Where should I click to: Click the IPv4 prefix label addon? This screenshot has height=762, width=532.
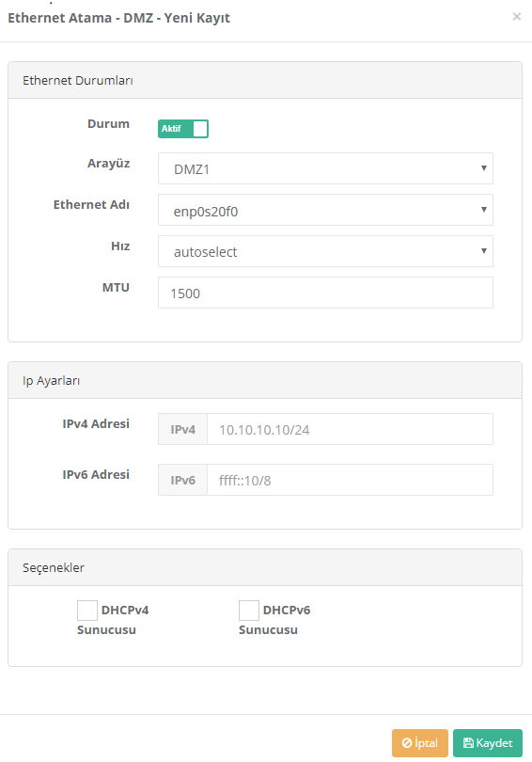182,429
